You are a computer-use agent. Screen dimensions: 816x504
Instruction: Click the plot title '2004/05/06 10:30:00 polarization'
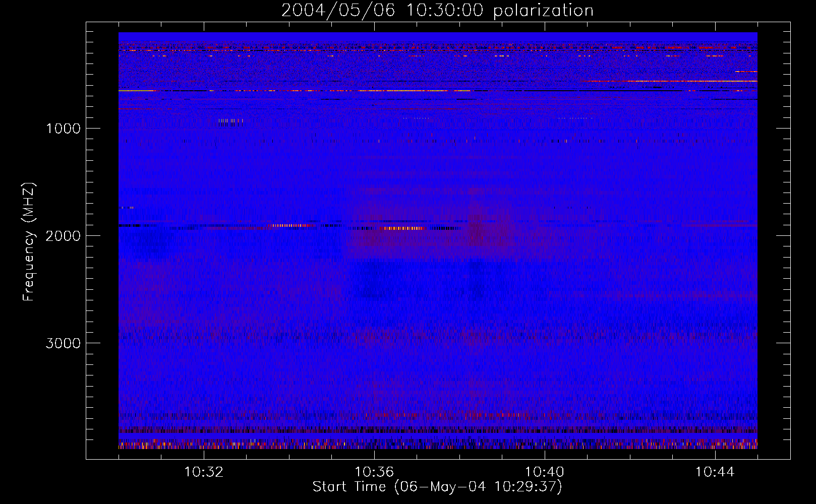[437, 11]
